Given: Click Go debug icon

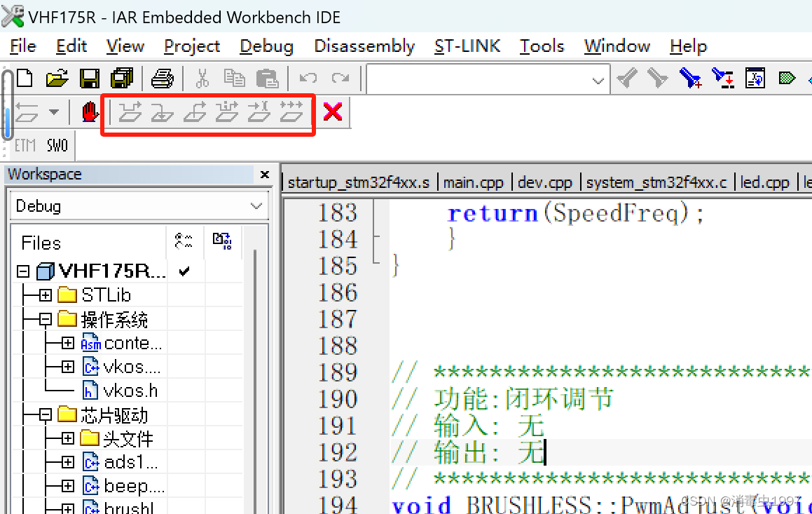Looking at the screenshot, I should tap(291, 111).
